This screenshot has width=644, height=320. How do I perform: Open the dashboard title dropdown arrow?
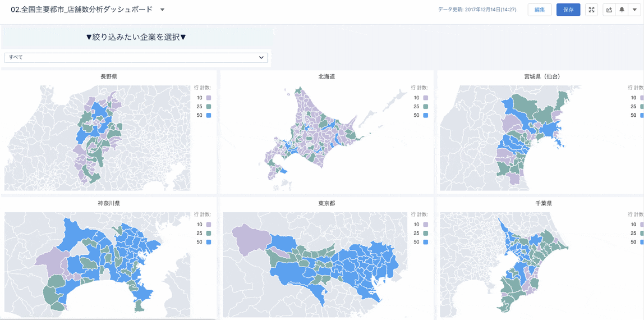163,10
